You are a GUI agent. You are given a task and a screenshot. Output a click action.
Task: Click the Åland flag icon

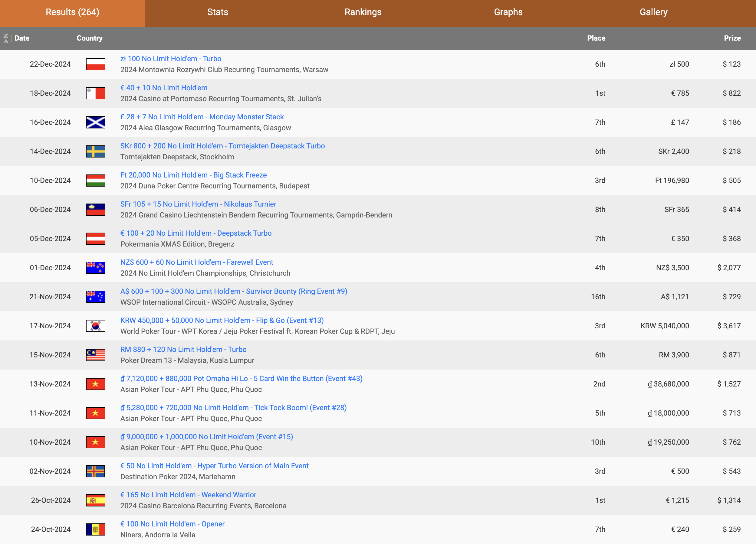(x=95, y=471)
